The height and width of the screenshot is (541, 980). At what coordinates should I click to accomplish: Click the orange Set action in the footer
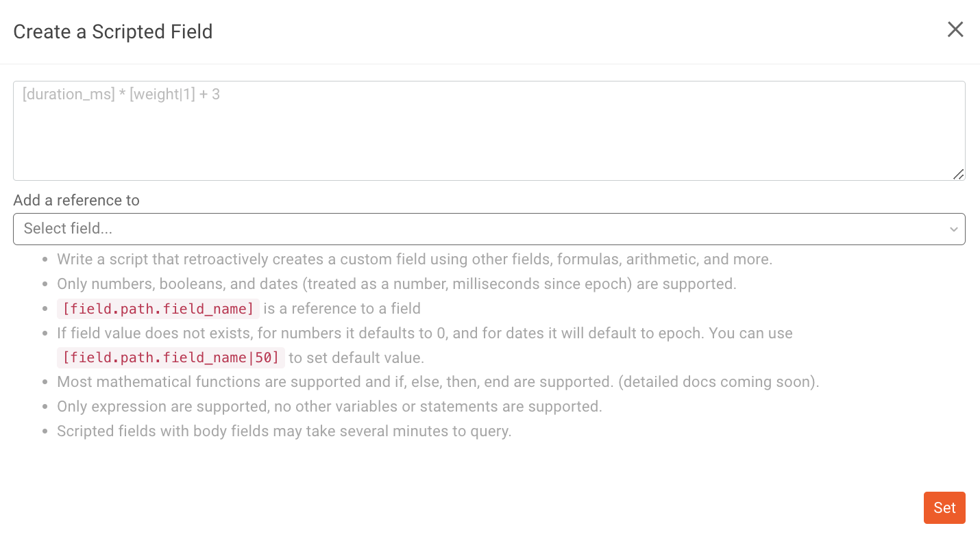point(944,507)
